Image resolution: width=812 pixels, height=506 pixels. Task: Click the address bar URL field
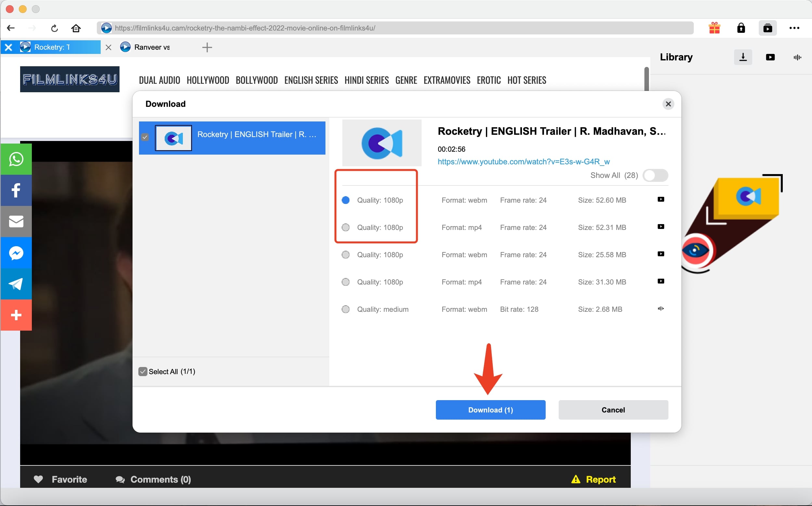coord(395,28)
